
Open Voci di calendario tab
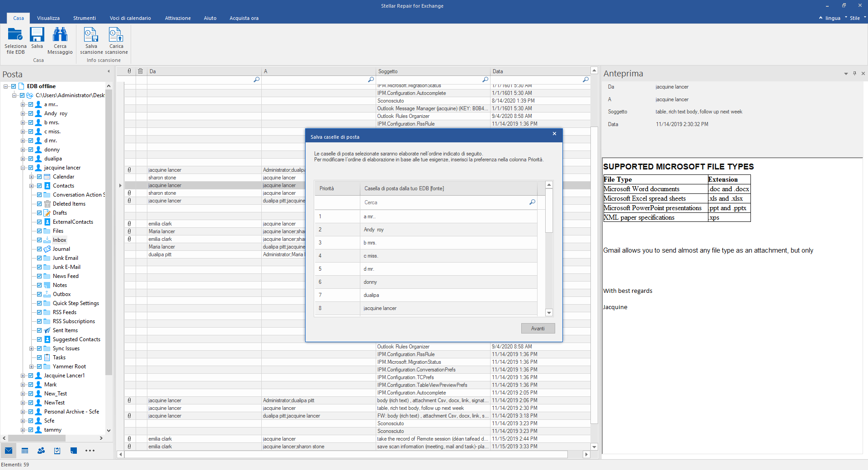(130, 18)
